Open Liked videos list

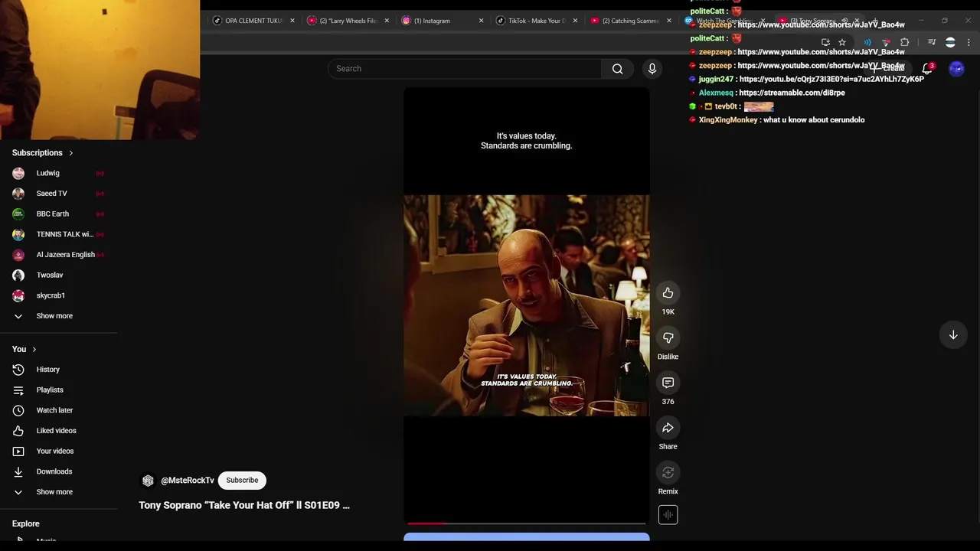point(56,431)
